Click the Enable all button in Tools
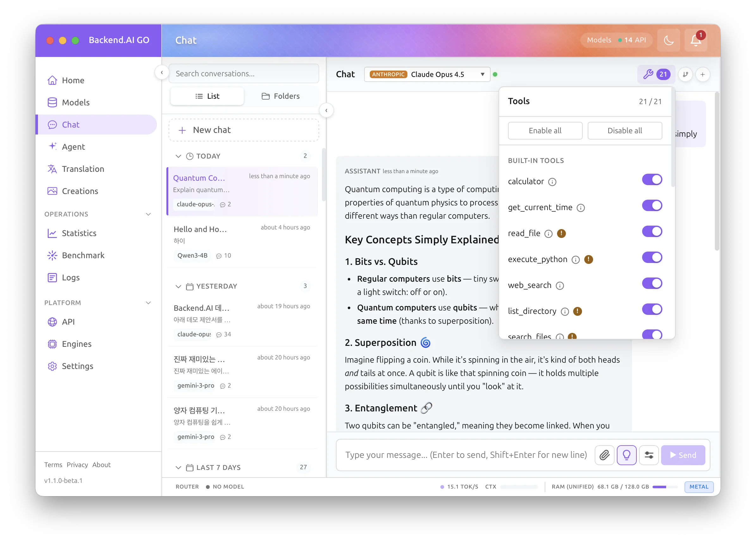This screenshot has height=543, width=756. click(545, 130)
